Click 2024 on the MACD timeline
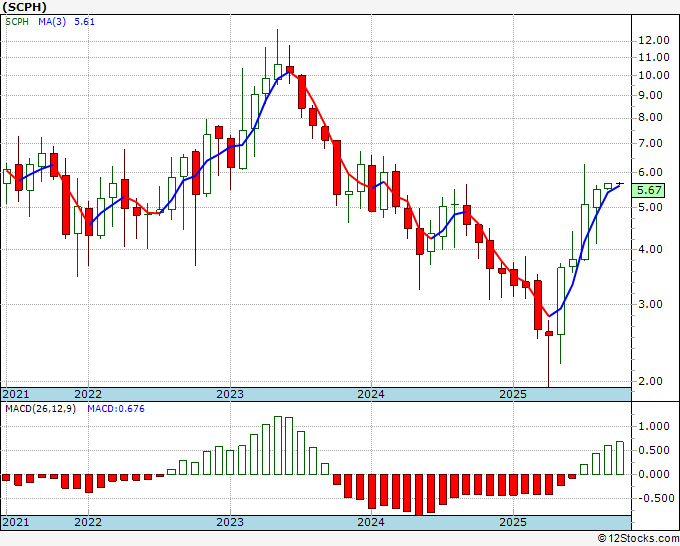This screenshot has width=680, height=546. click(371, 522)
